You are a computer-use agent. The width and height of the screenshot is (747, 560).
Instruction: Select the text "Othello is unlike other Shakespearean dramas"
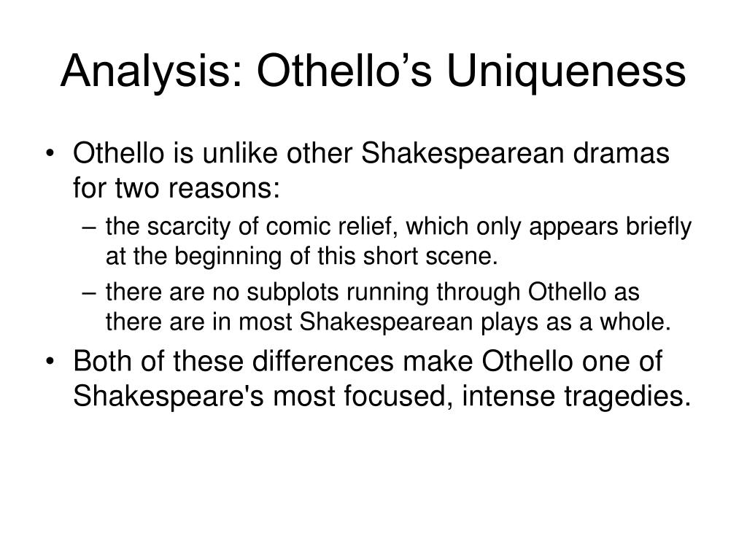point(371,154)
